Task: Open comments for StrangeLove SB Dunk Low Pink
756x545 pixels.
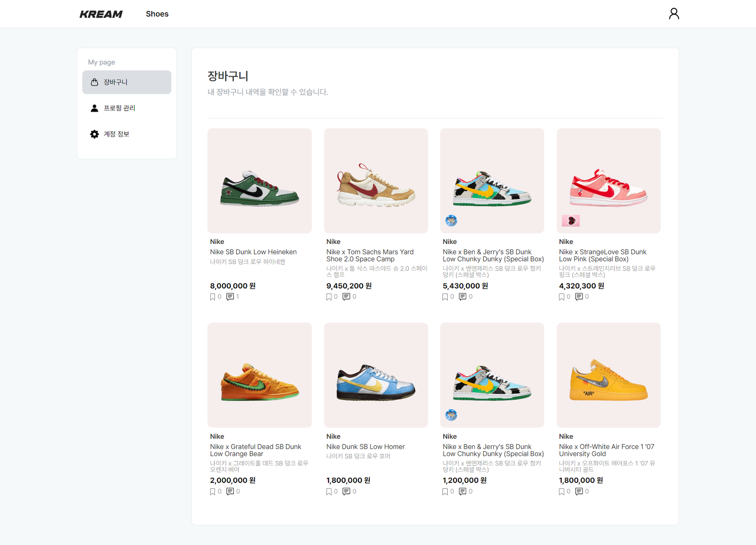Action: [x=579, y=297]
